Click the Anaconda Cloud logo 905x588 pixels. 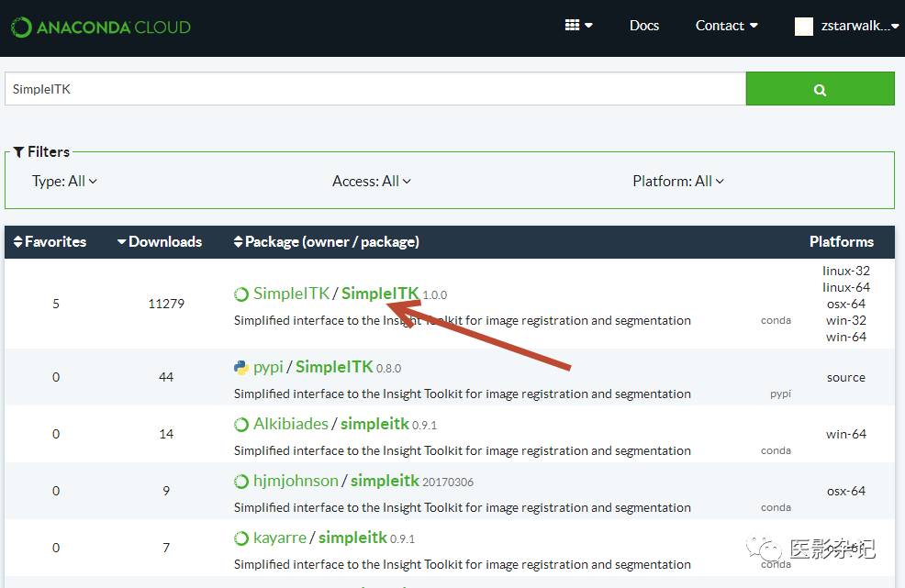coord(101,27)
